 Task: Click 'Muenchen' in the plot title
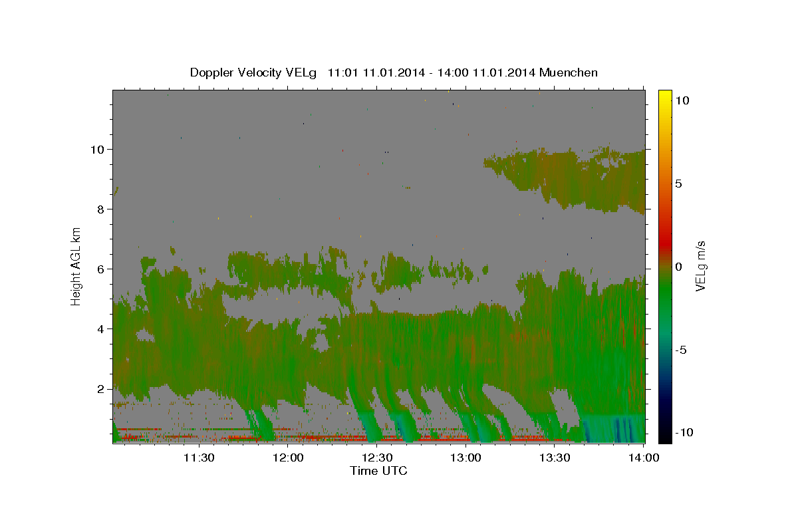click(569, 72)
